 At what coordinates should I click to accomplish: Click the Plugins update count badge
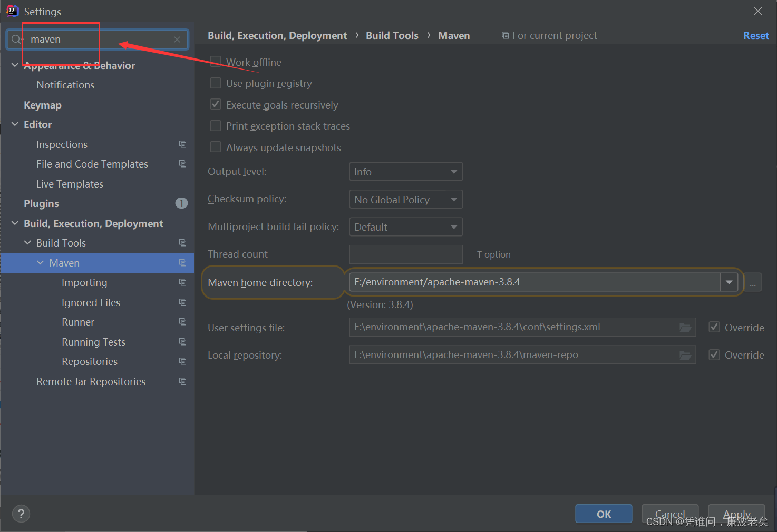point(181,203)
